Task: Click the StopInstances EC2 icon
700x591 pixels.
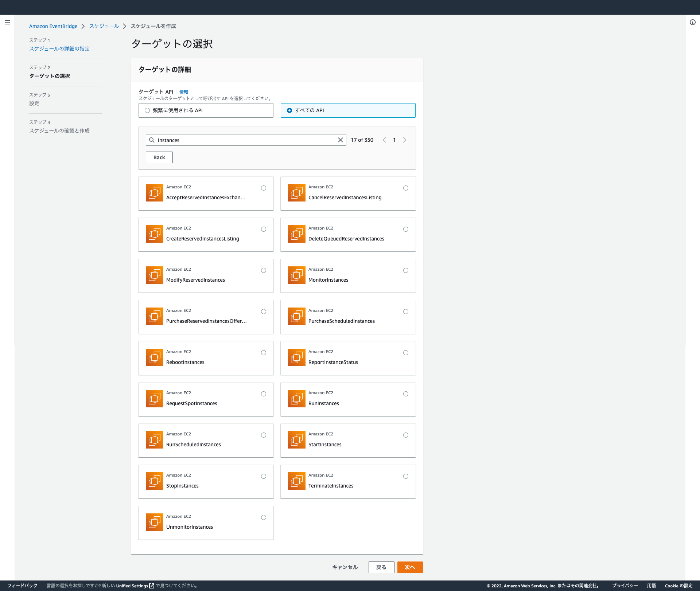Action: click(x=155, y=481)
